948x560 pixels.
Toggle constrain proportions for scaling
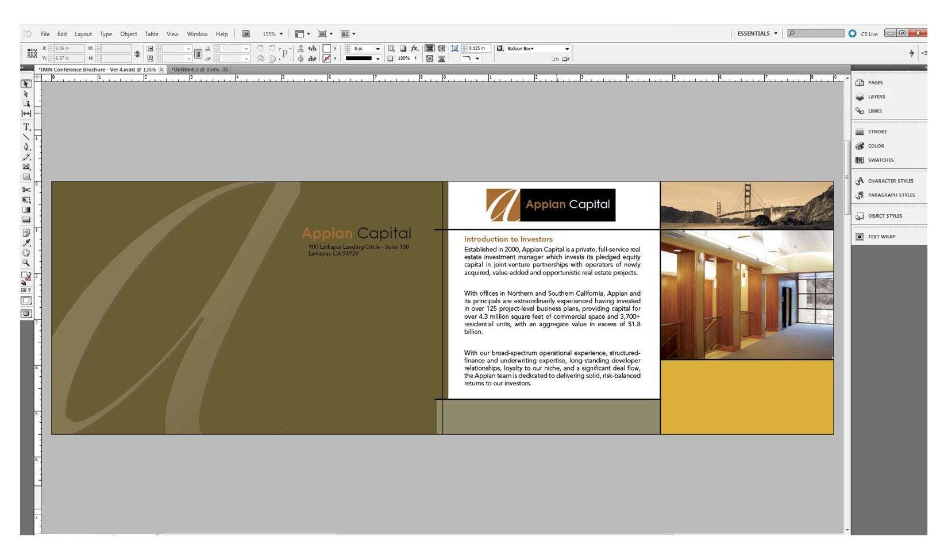pos(198,54)
